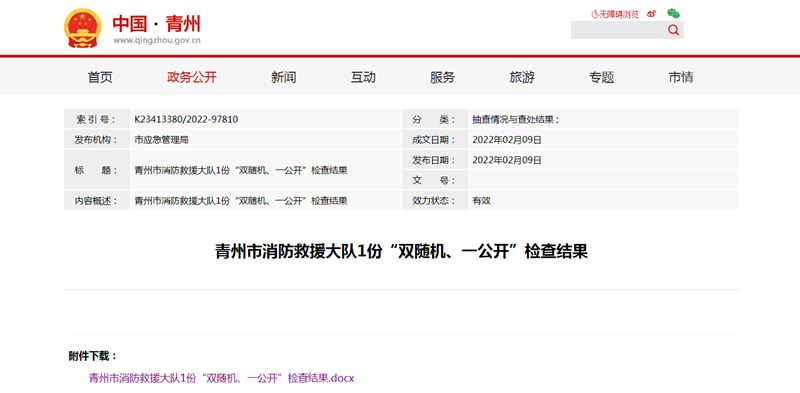800x393 pixels.
Task: Open the 旅游 navigation item
Action: click(522, 78)
